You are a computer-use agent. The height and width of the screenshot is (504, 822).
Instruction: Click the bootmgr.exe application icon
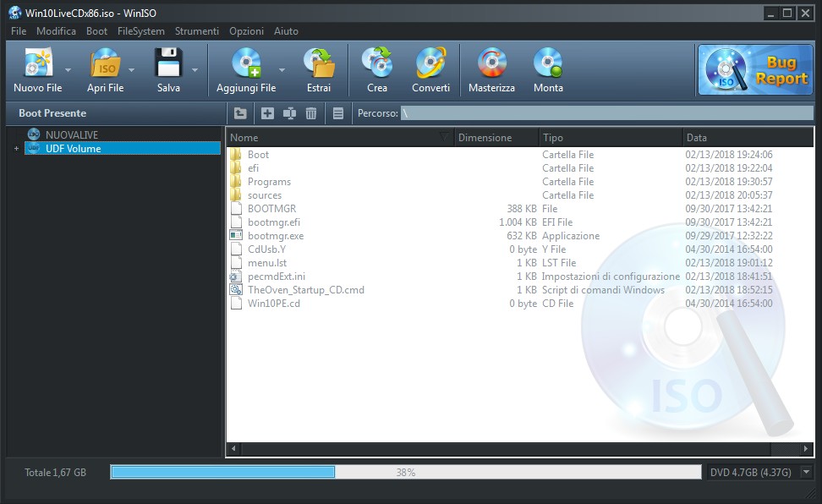click(236, 235)
